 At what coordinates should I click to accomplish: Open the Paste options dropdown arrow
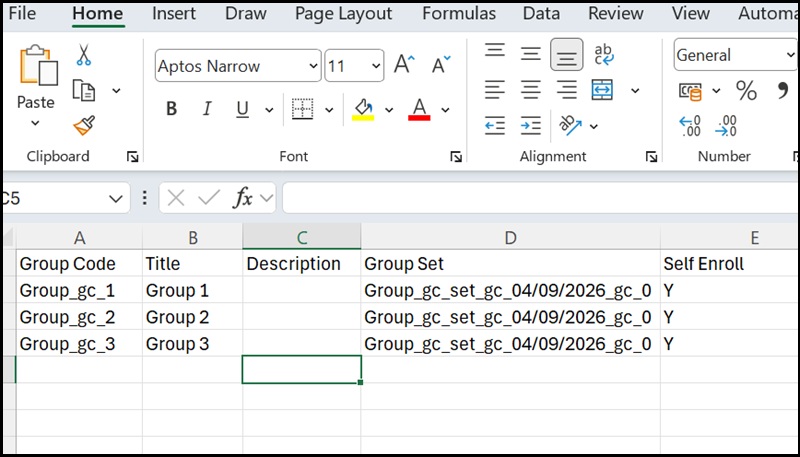tap(35, 123)
